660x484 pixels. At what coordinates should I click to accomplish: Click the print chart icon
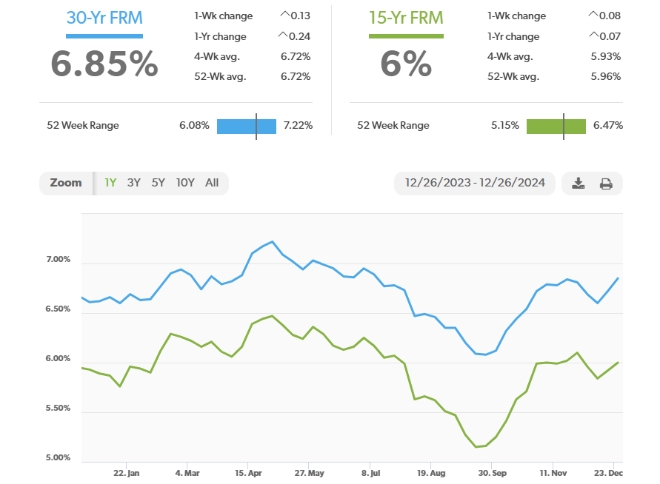click(x=605, y=183)
